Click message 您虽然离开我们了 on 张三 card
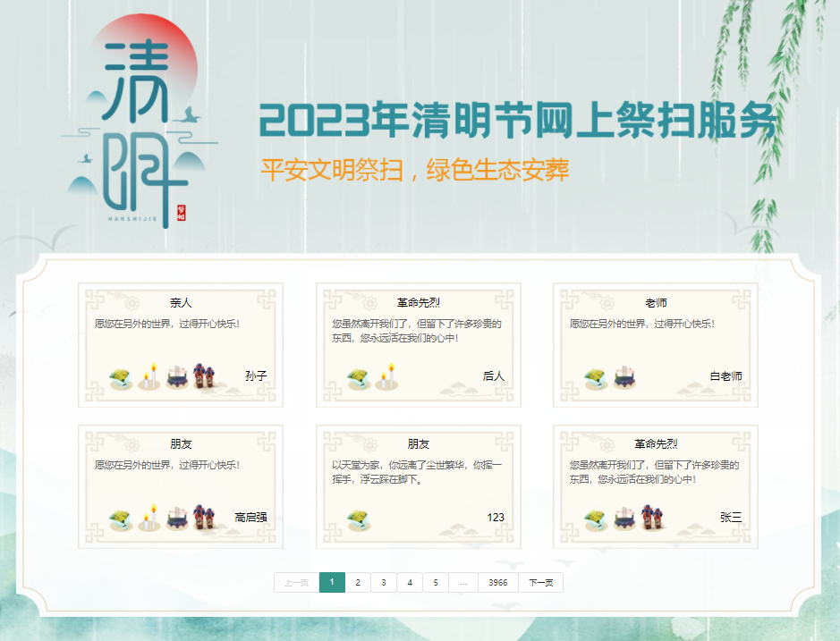 [x=654, y=472]
